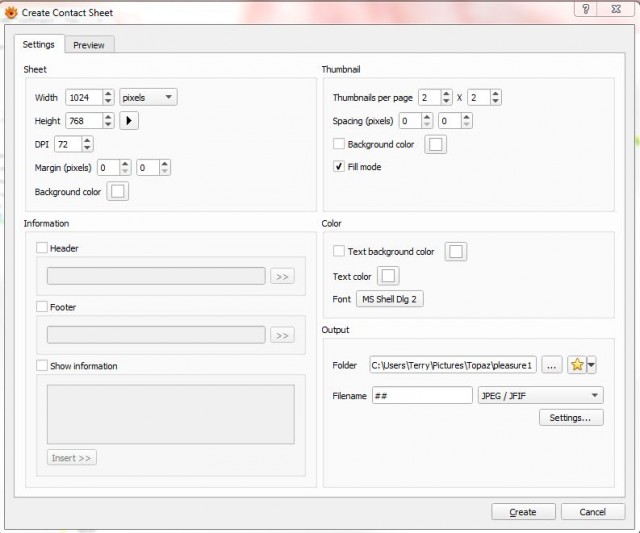The image size is (640, 533).
Task: Increase the DPI value with the up arrow
Action: pos(87,140)
